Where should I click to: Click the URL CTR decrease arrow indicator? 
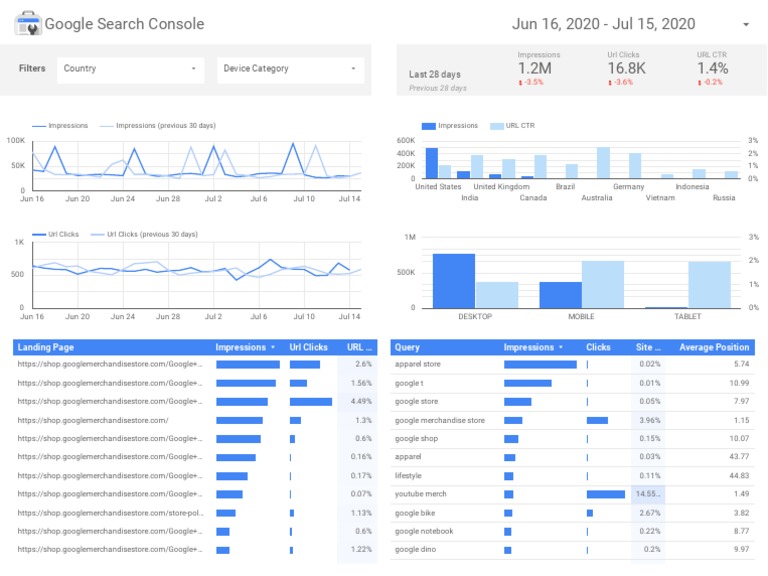point(699,82)
